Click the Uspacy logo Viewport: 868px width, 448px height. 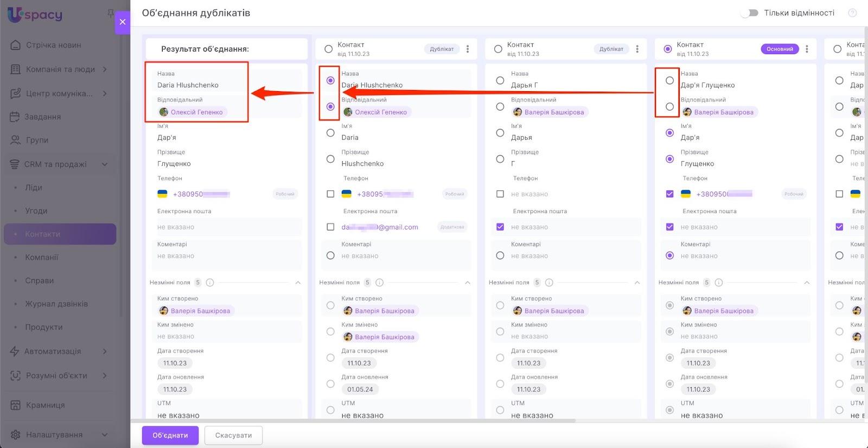(x=35, y=14)
